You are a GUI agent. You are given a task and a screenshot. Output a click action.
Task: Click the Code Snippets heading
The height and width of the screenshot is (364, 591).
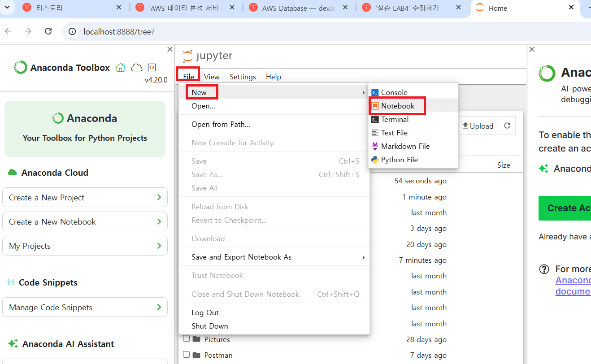48,282
